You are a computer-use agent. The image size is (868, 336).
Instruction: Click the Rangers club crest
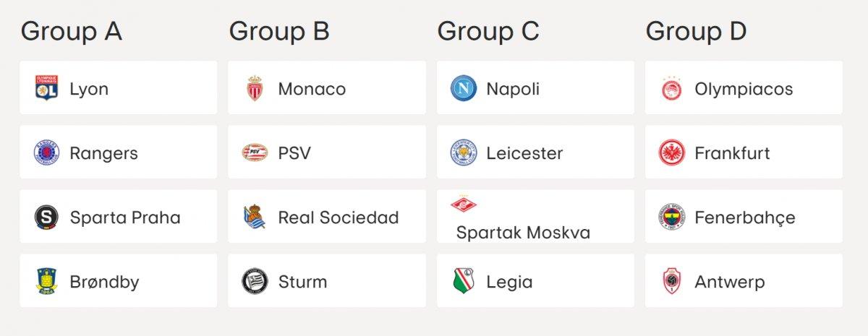46,153
